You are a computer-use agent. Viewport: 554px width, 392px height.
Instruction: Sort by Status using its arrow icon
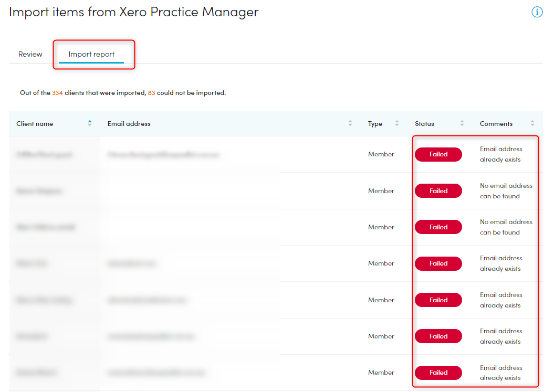click(462, 124)
